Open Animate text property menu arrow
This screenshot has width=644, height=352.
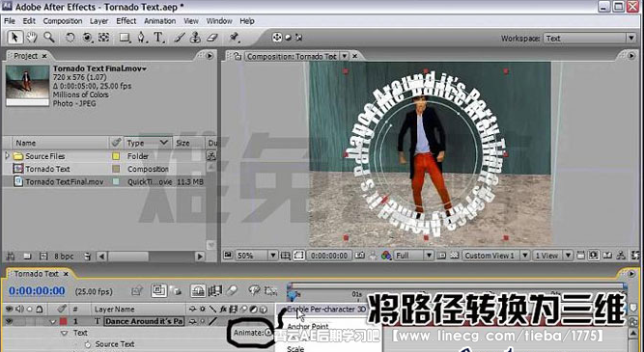268,333
